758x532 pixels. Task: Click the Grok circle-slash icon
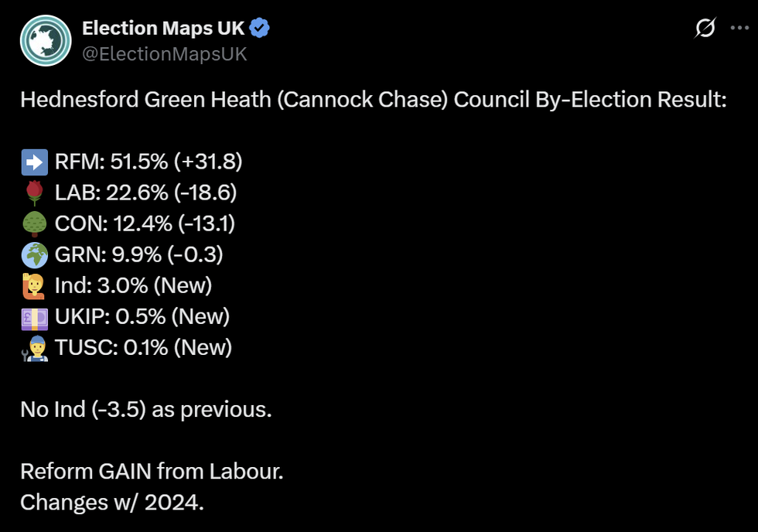click(705, 29)
